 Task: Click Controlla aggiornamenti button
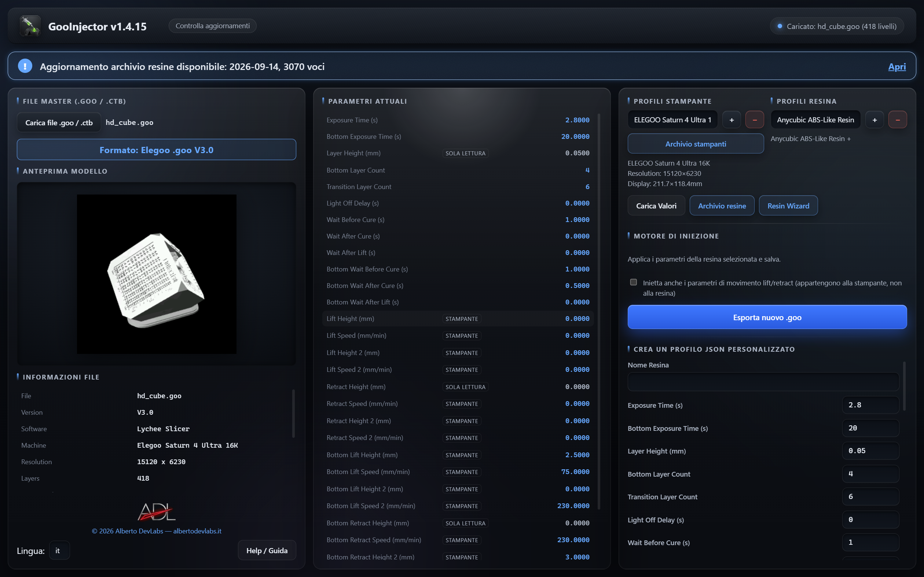point(213,26)
